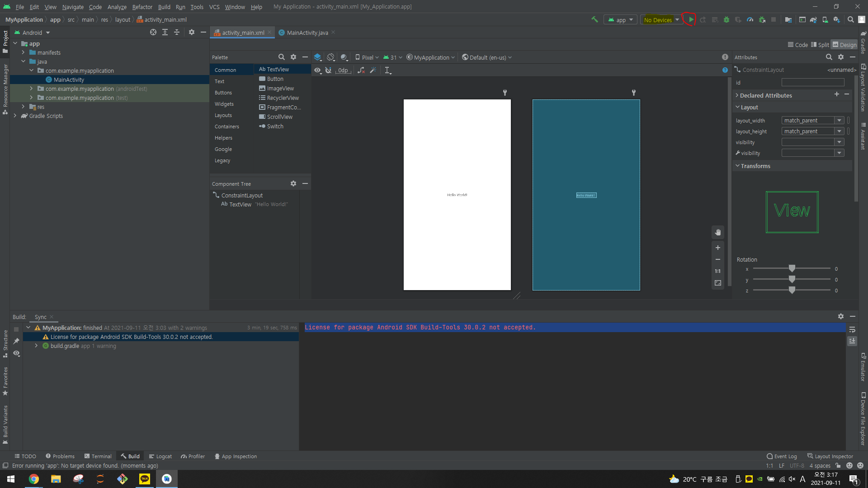Click the Debug app bug icon

(726, 19)
